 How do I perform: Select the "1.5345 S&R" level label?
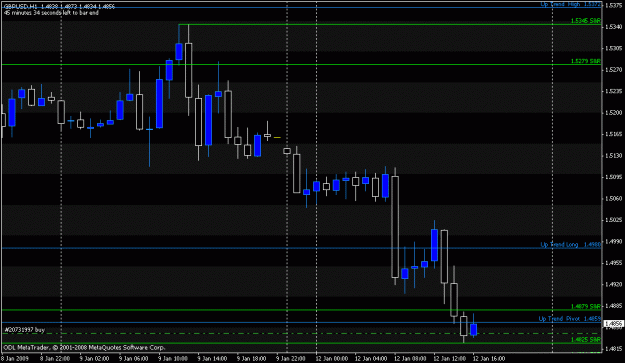tap(586, 20)
